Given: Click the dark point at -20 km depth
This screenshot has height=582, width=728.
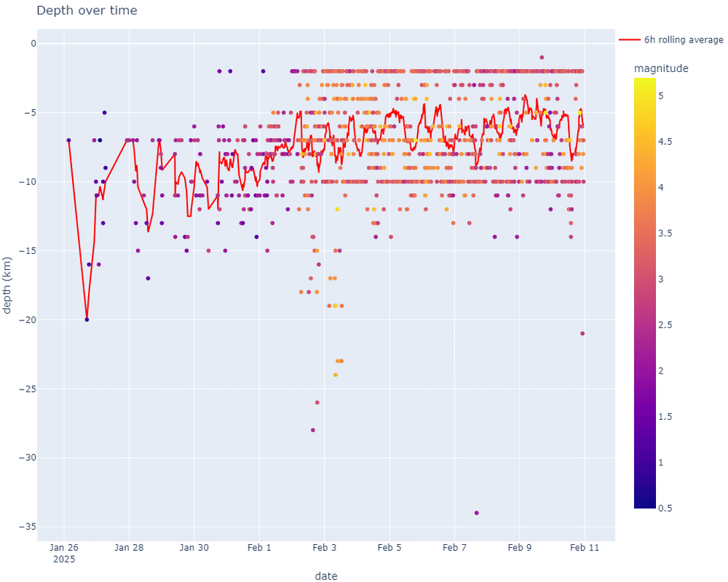Looking at the screenshot, I should [x=86, y=320].
